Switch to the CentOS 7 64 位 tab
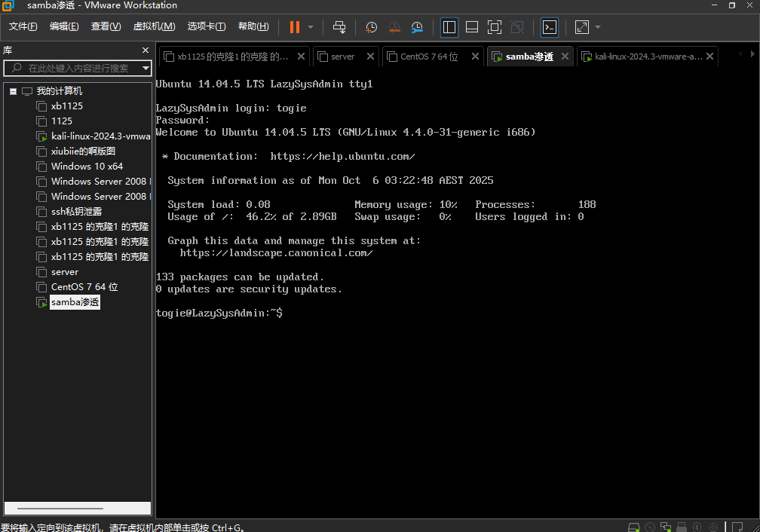Viewport: 760px width, 532px height. (x=428, y=57)
